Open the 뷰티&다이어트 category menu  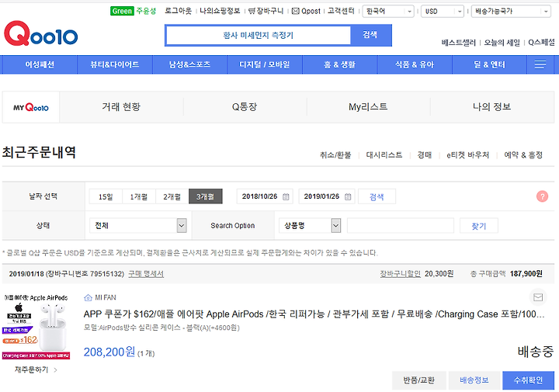[115, 64]
